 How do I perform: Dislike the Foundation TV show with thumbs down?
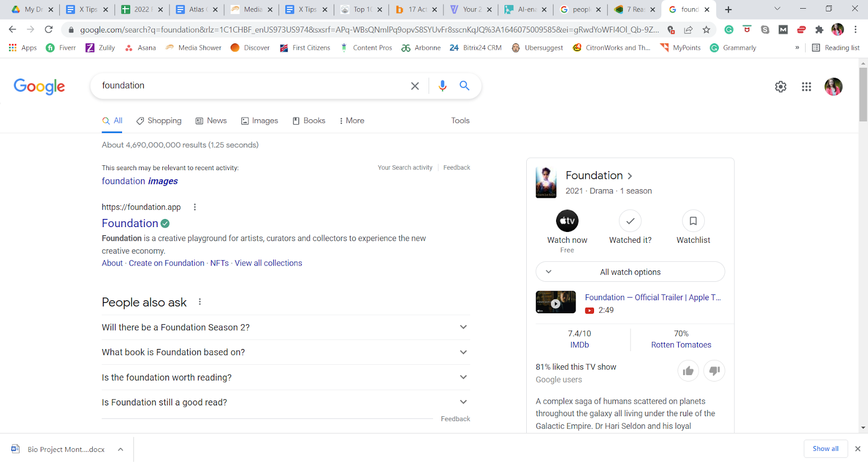(x=714, y=371)
